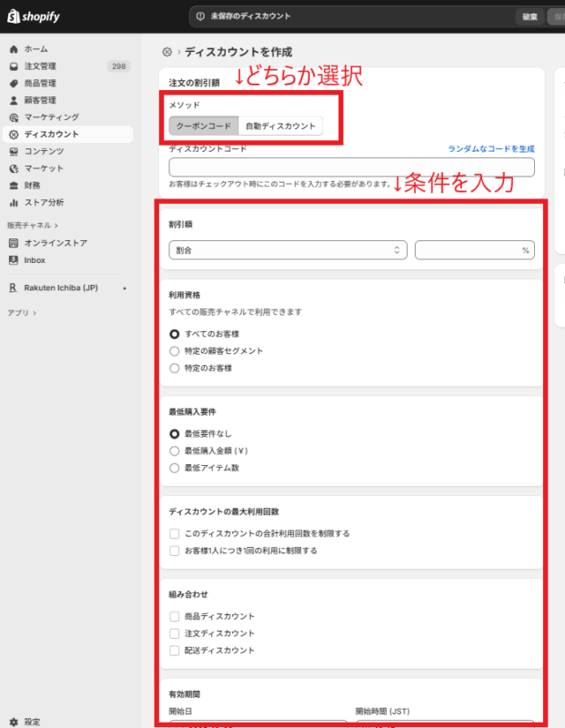Expand the 販売チャネル section chevron
The image size is (565, 728).
tap(56, 225)
